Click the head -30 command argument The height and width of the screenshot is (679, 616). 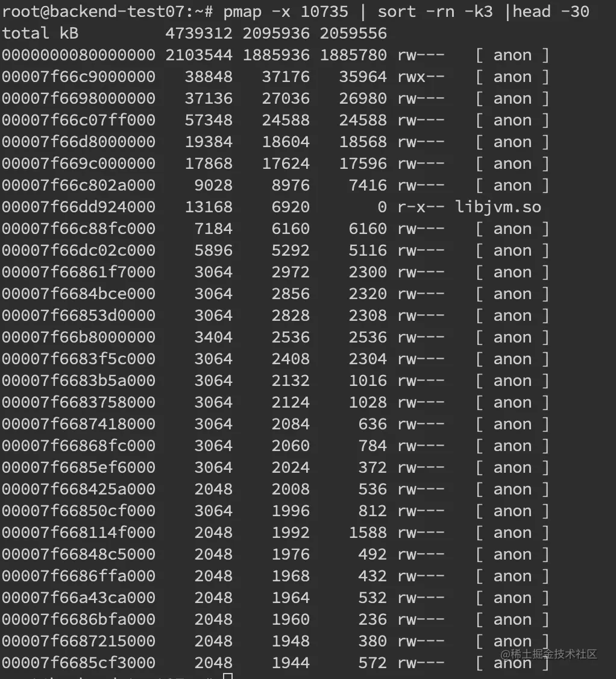[x=551, y=11]
